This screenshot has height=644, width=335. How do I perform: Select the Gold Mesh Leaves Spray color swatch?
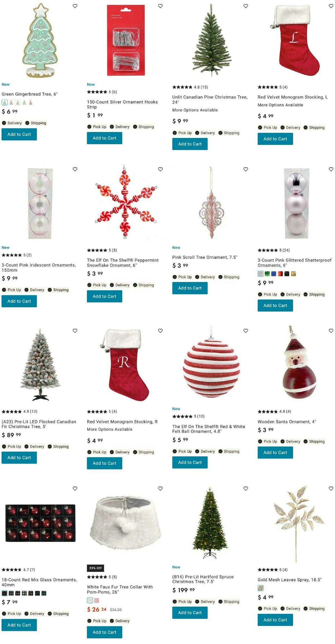point(260,588)
